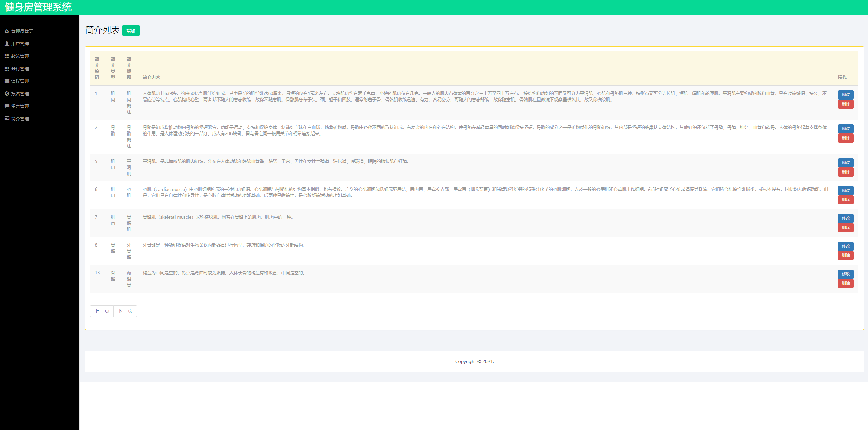This screenshot has height=430, width=868.
Task: Click the 健身房管理系统 header title
Action: click(x=38, y=7)
